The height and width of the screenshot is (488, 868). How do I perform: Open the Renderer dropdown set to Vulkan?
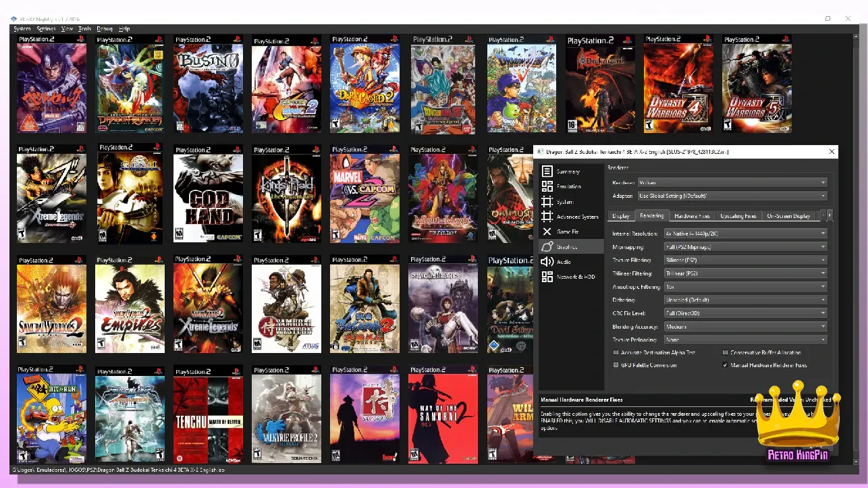[x=732, y=182]
